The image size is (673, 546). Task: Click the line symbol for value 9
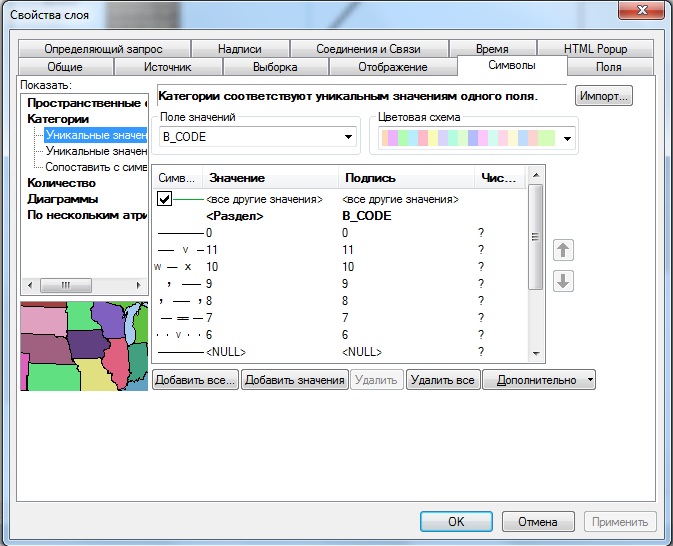(x=183, y=284)
